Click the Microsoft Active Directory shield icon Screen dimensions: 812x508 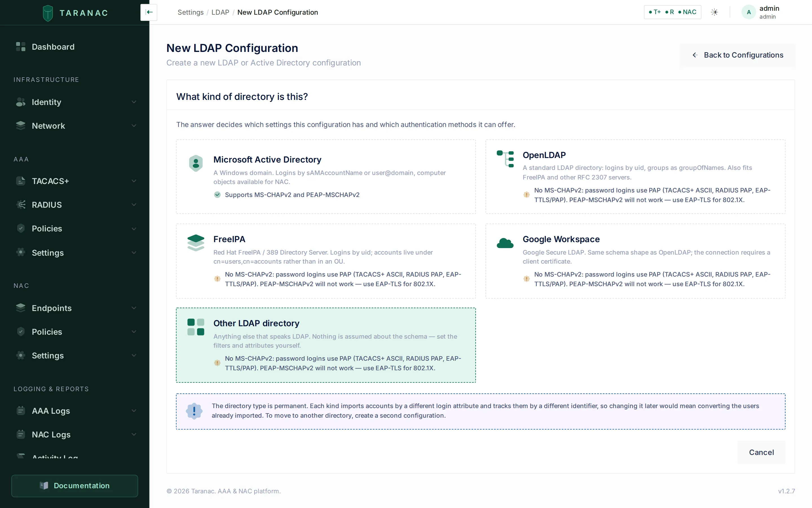pyautogui.click(x=196, y=163)
